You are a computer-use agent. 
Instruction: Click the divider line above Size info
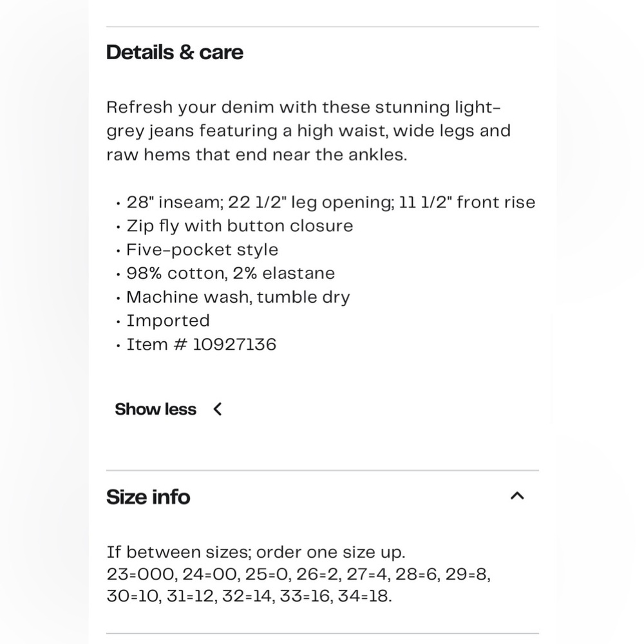[323, 470]
